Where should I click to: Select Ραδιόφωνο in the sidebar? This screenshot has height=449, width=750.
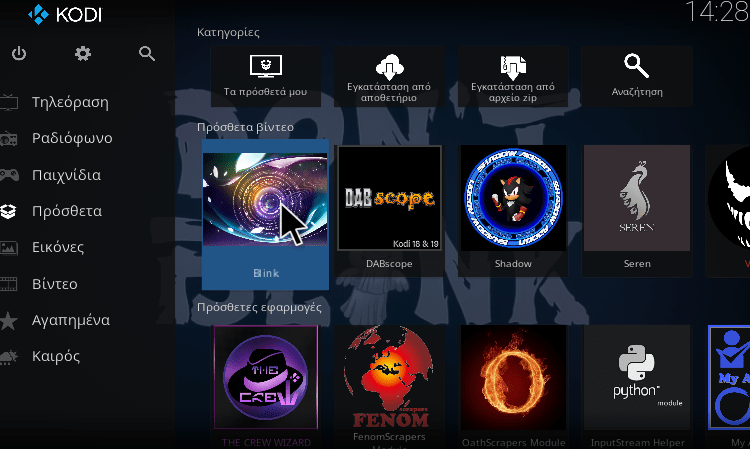point(72,138)
